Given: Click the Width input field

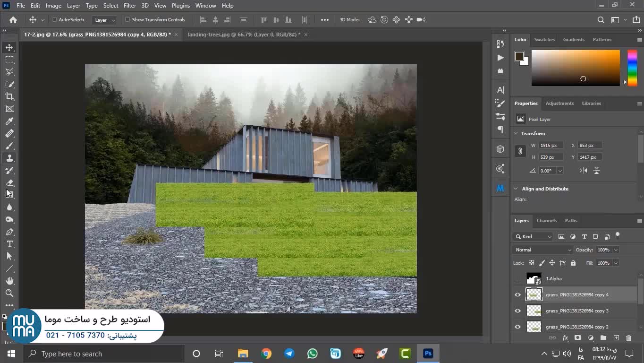Looking at the screenshot, I should [x=551, y=146].
